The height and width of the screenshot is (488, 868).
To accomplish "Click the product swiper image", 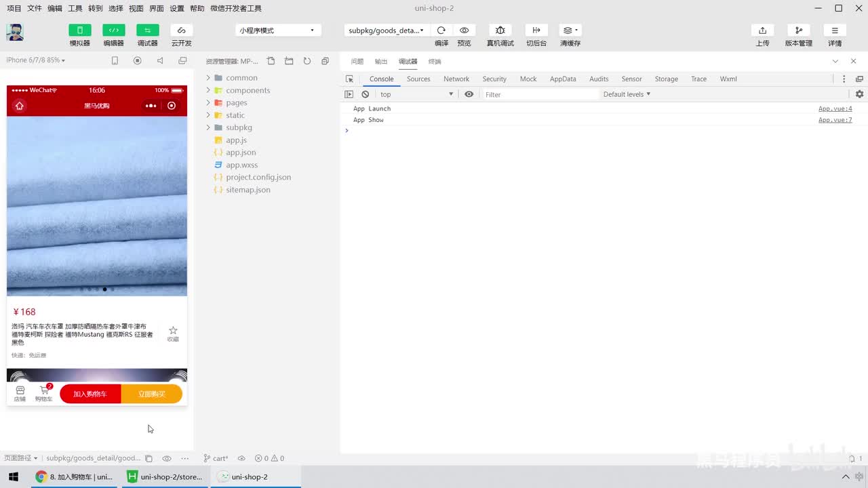I will click(x=97, y=206).
